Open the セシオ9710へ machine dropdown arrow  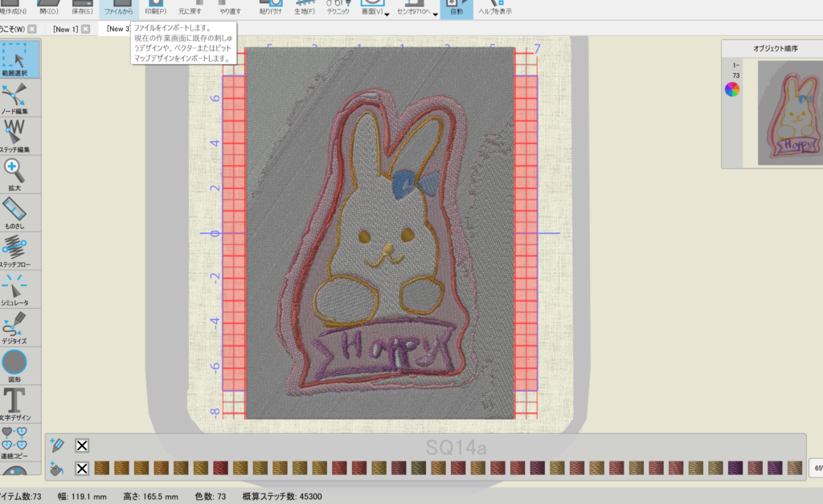click(436, 14)
